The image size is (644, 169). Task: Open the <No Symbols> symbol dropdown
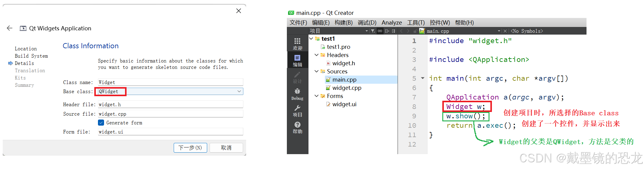(x=527, y=31)
